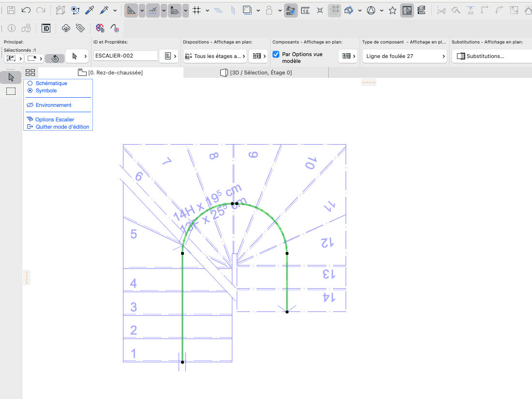Toggle the guide lines set-square icon
532x399 pixels.
pyautogui.click(x=131, y=11)
